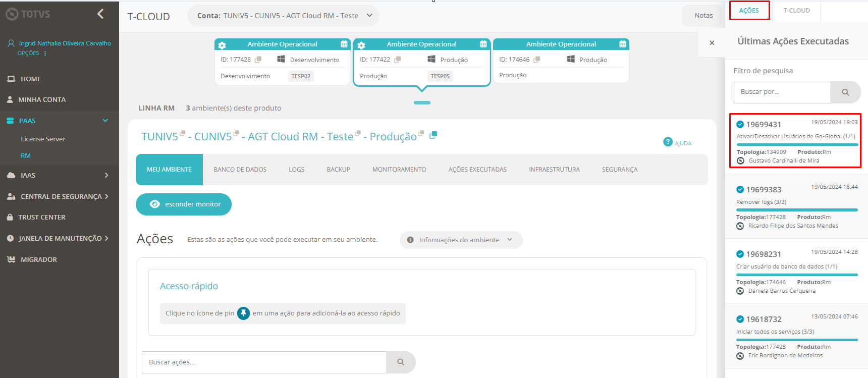The height and width of the screenshot is (378, 868).
Task: Select INFRAESTRUTURA tab
Action: click(554, 170)
